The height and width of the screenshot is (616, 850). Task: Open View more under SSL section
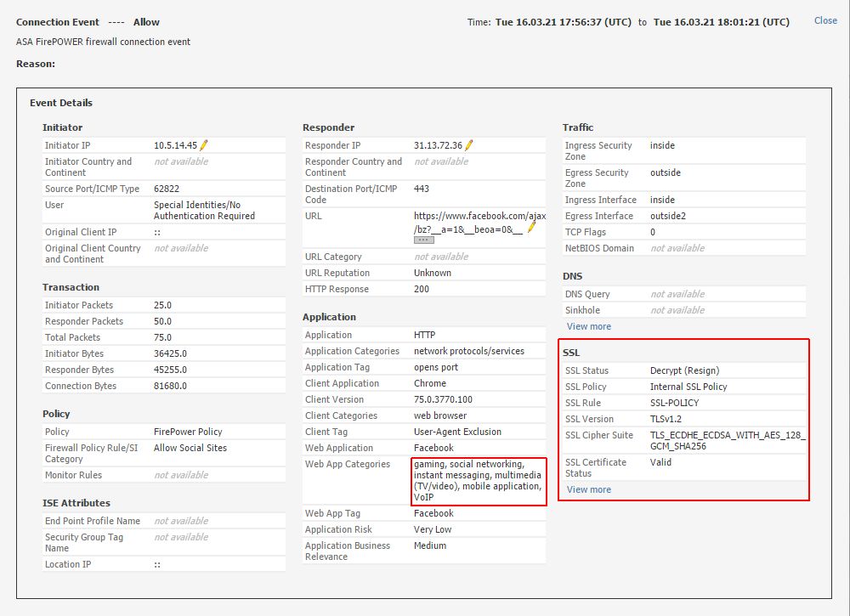[589, 489]
